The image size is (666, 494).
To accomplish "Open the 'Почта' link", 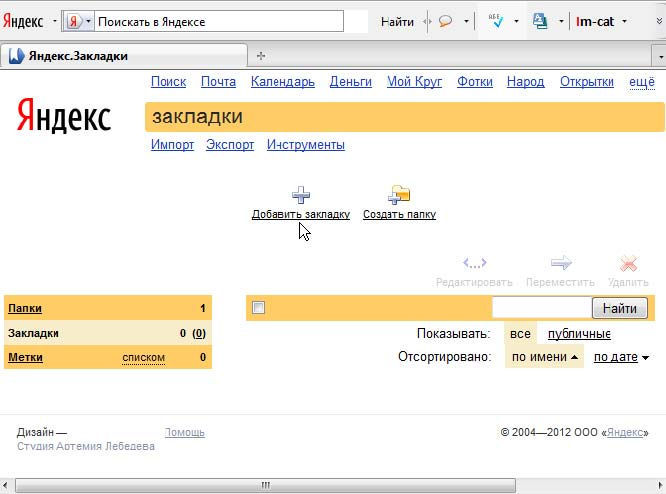I will click(x=218, y=82).
